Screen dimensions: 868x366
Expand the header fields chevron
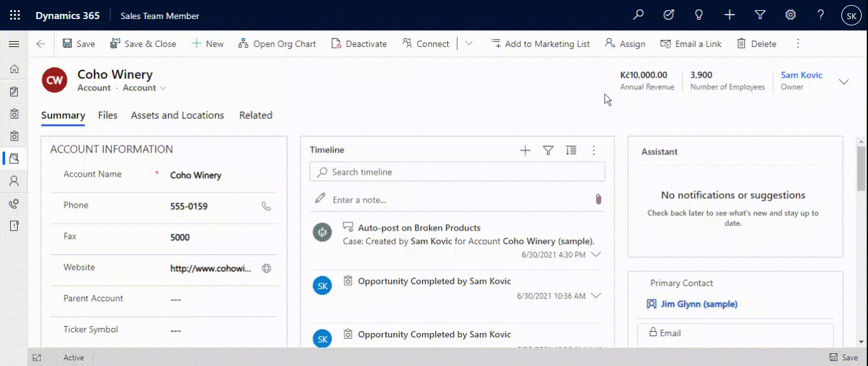[844, 81]
